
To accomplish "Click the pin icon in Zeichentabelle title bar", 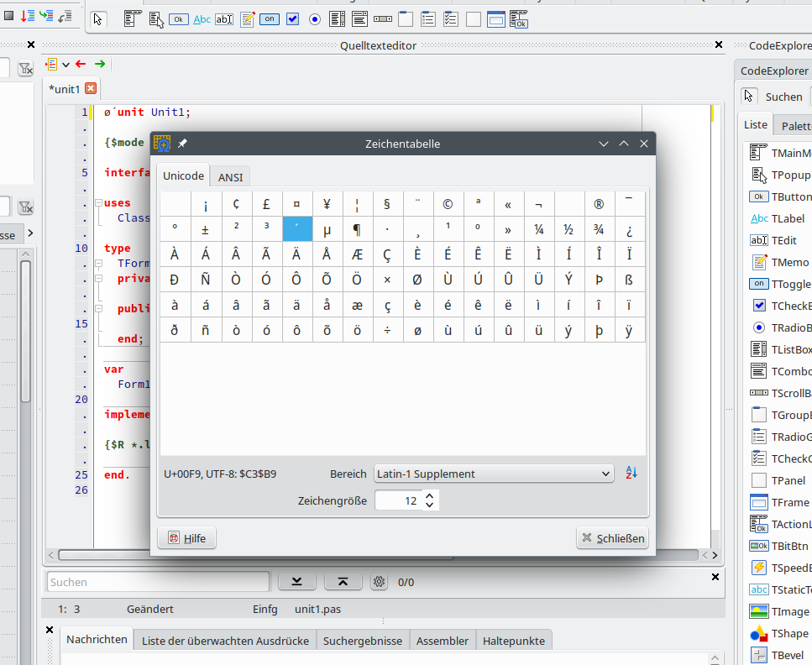I will click(x=182, y=144).
